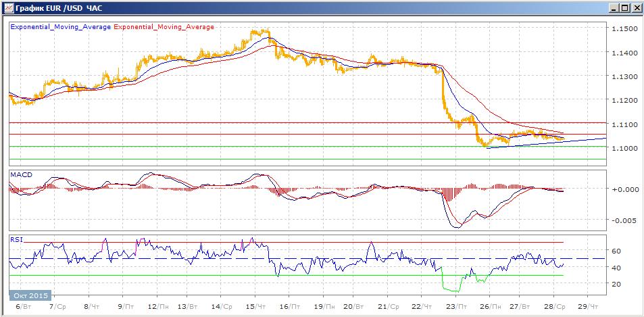Image resolution: width=644 pixels, height=317 pixels.
Task: Click the 1.1300 price axis value
Action: click(625, 76)
